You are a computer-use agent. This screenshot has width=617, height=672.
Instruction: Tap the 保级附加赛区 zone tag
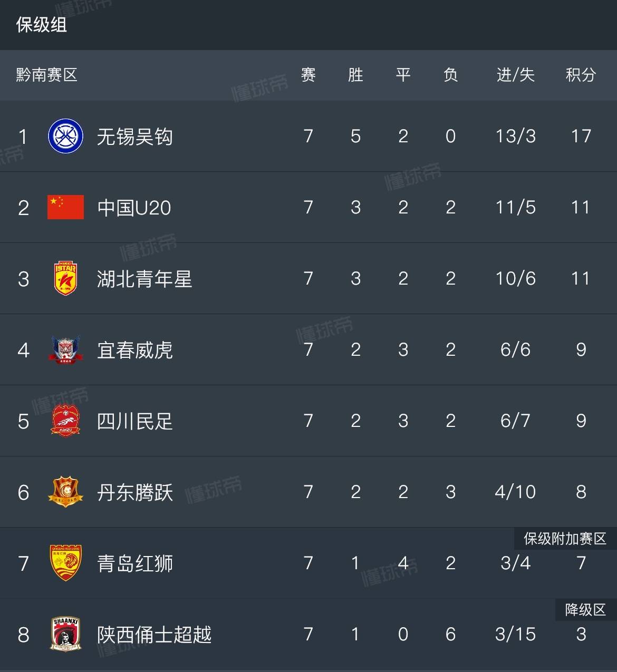[565, 539]
